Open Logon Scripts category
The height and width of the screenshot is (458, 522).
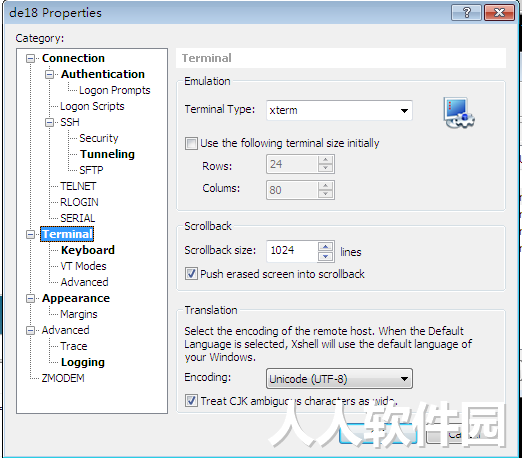pyautogui.click(x=92, y=106)
